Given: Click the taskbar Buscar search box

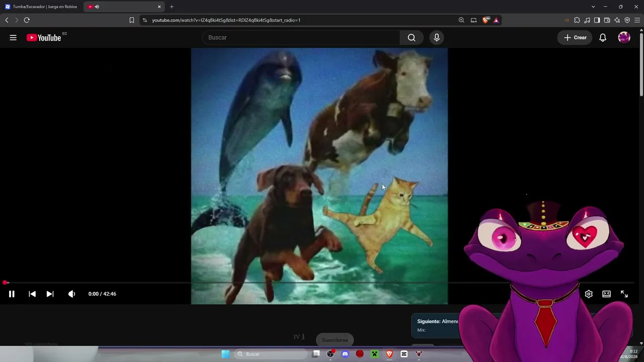Looking at the screenshot, I should click(272, 354).
